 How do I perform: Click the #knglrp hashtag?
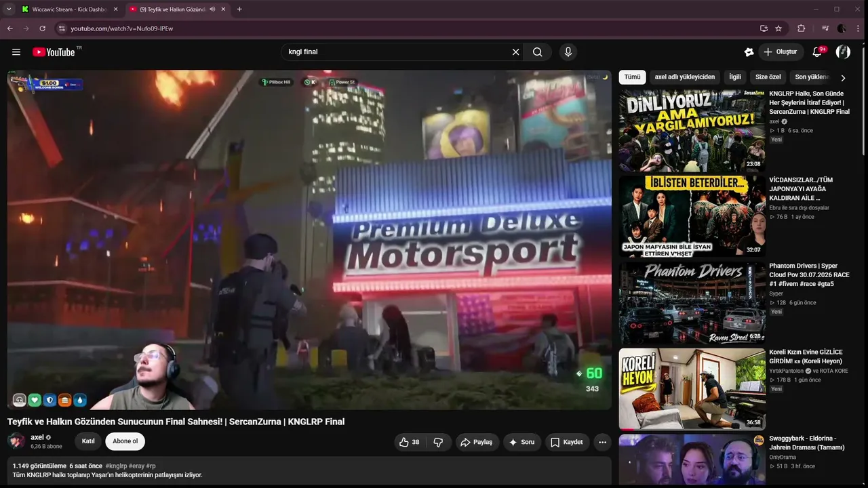116,466
